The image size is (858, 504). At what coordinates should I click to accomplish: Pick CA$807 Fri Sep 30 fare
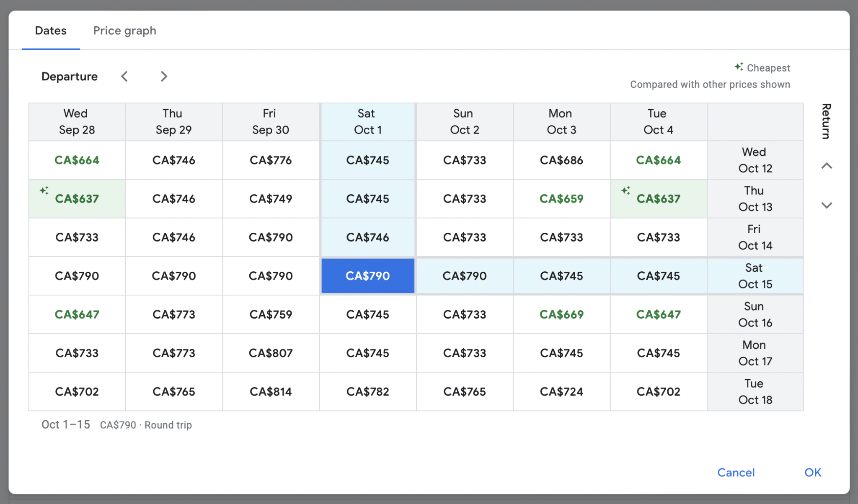[271, 353]
